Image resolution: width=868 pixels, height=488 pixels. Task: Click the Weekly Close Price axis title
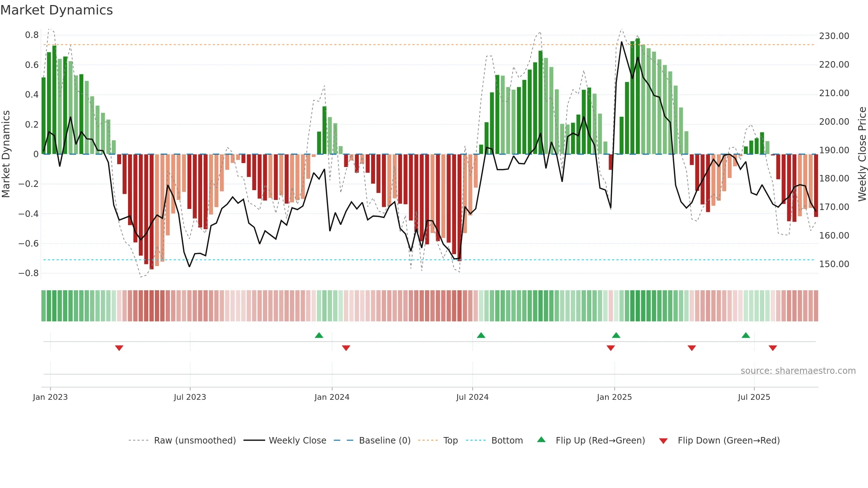click(x=862, y=154)
